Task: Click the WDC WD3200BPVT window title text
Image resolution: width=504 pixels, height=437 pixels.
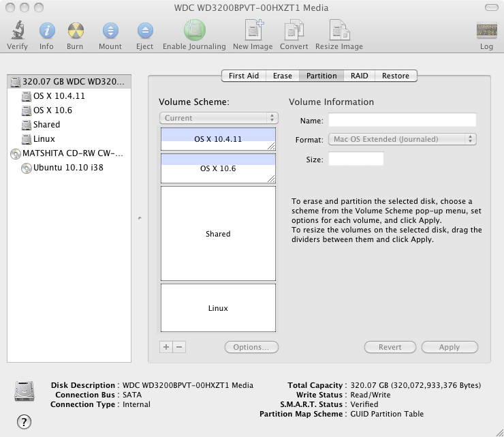Action: click(251, 7)
